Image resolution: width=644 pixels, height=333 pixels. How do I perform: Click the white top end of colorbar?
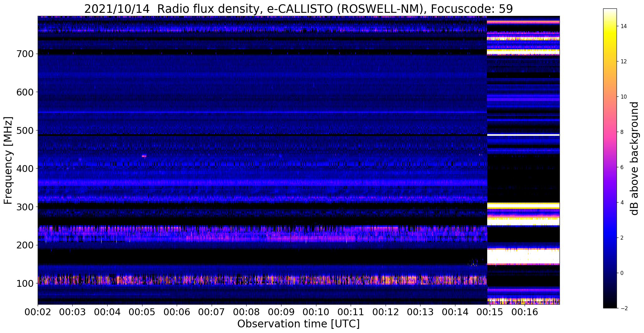click(610, 11)
